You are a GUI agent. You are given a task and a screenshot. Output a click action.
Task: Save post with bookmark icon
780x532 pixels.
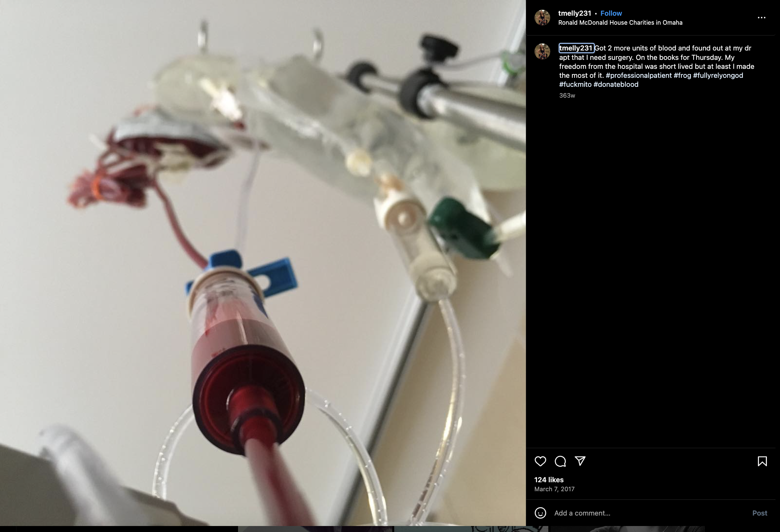(x=762, y=461)
